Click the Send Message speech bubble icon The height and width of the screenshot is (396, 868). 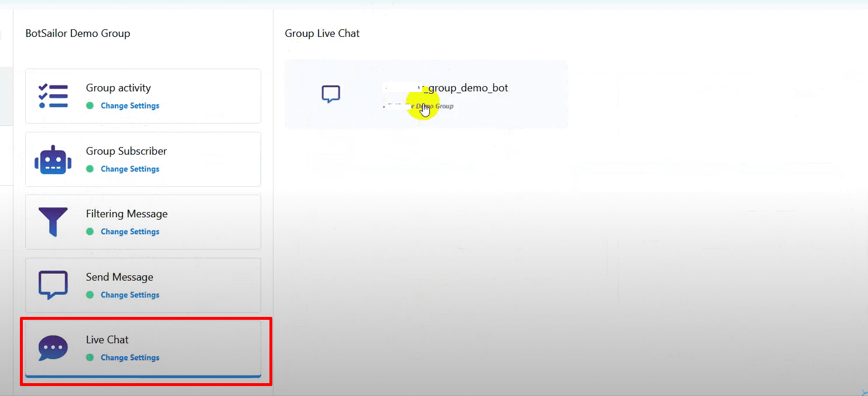click(x=53, y=285)
